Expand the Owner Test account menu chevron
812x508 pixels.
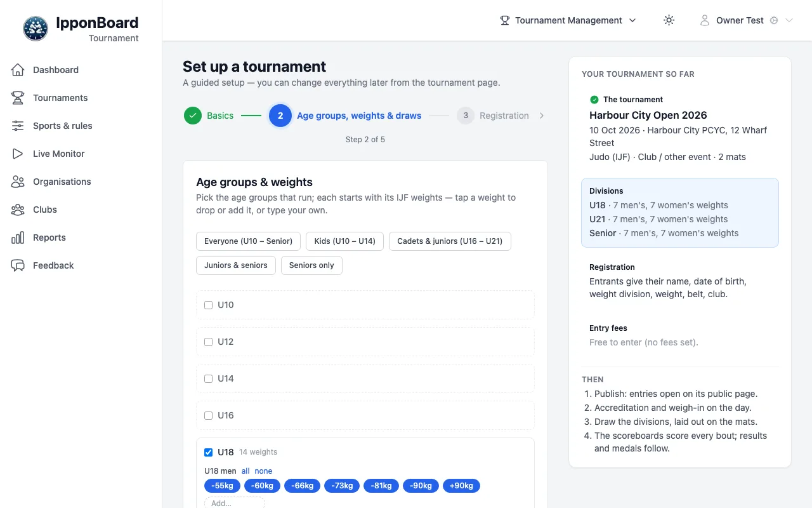(789, 20)
